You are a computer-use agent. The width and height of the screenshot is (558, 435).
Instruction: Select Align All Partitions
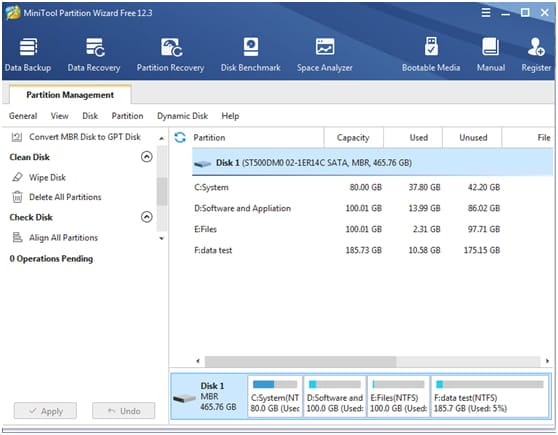tap(63, 237)
